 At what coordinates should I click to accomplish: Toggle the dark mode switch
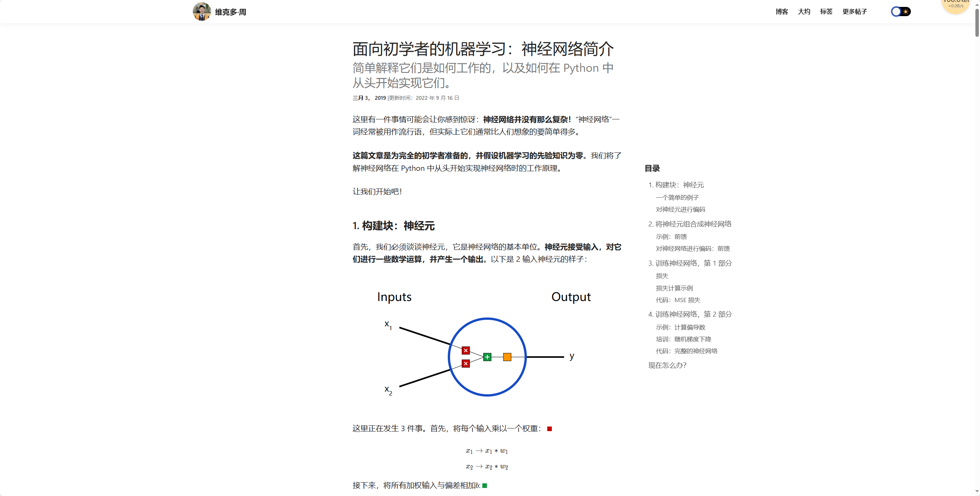tap(901, 12)
